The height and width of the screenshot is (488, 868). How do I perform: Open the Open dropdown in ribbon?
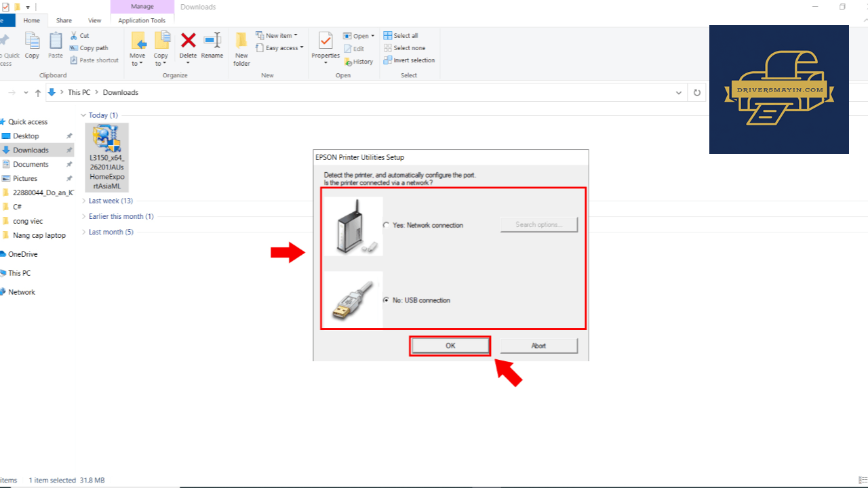[359, 36]
